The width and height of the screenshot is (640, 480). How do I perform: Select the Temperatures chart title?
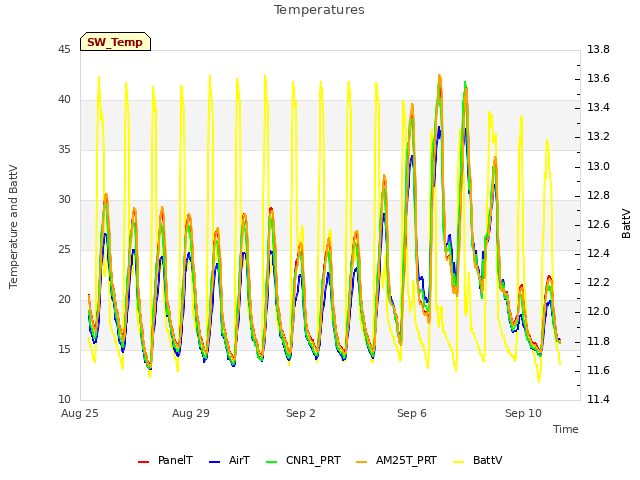tap(319, 10)
